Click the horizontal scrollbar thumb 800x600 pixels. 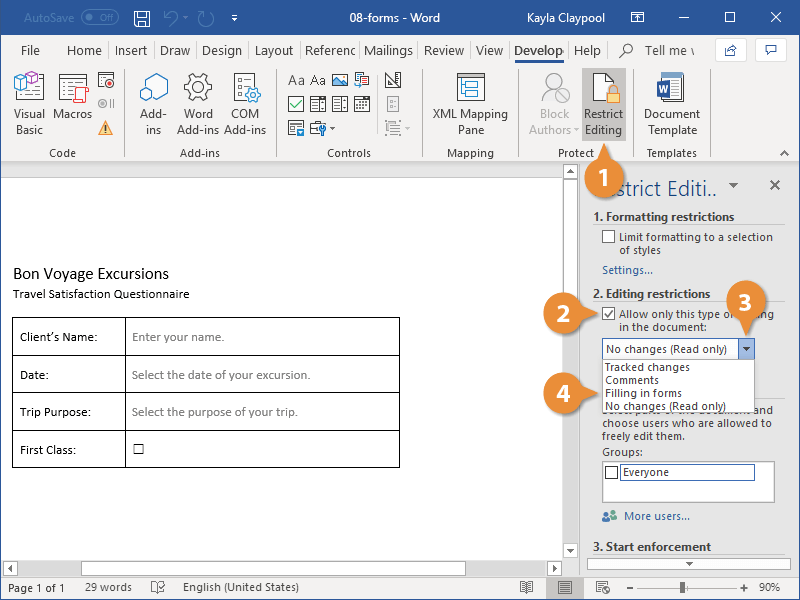tap(273, 568)
